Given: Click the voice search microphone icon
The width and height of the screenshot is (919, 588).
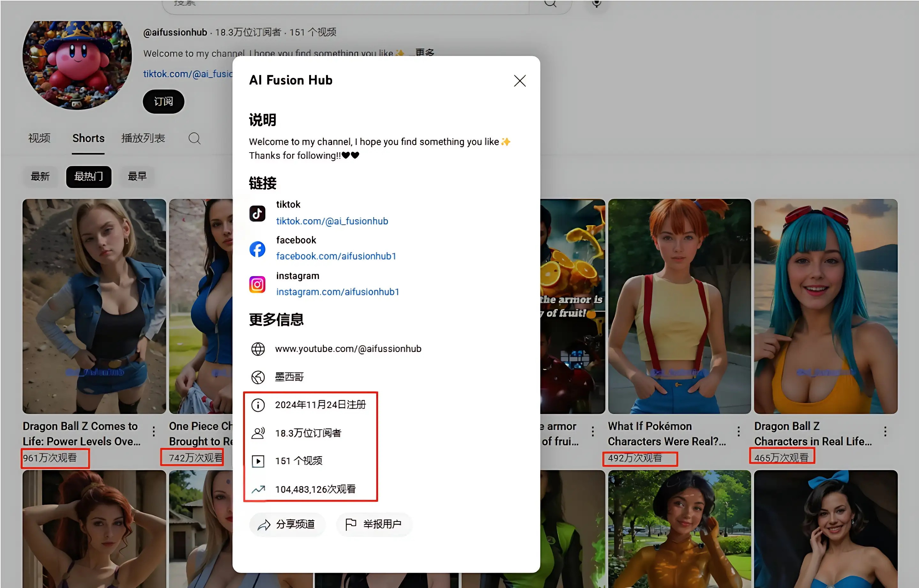Looking at the screenshot, I should [596, 4].
